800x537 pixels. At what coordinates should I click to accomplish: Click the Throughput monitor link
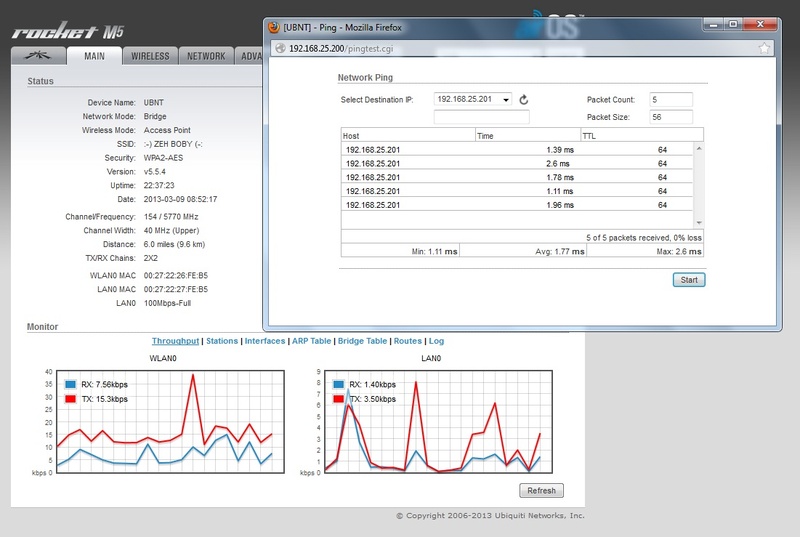click(176, 341)
